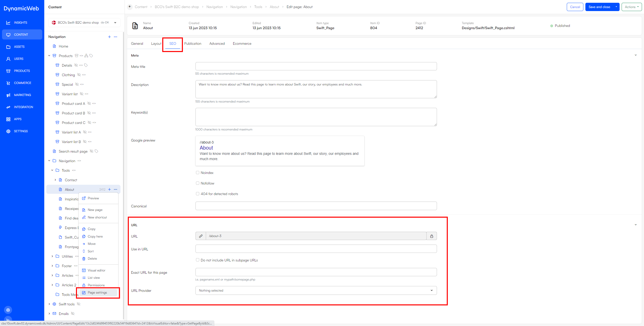Open the URL Provider dropdown
The height and width of the screenshot is (326, 644).
[316, 291]
